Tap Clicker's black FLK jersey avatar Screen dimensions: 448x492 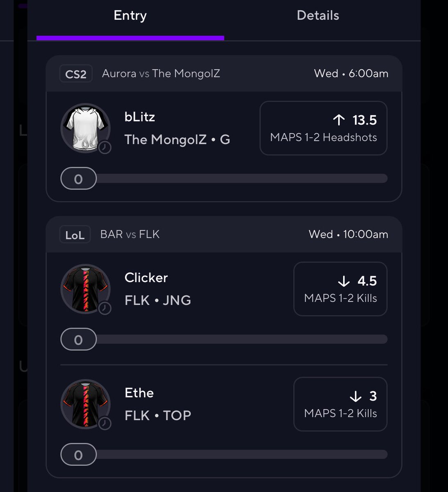pos(86,289)
